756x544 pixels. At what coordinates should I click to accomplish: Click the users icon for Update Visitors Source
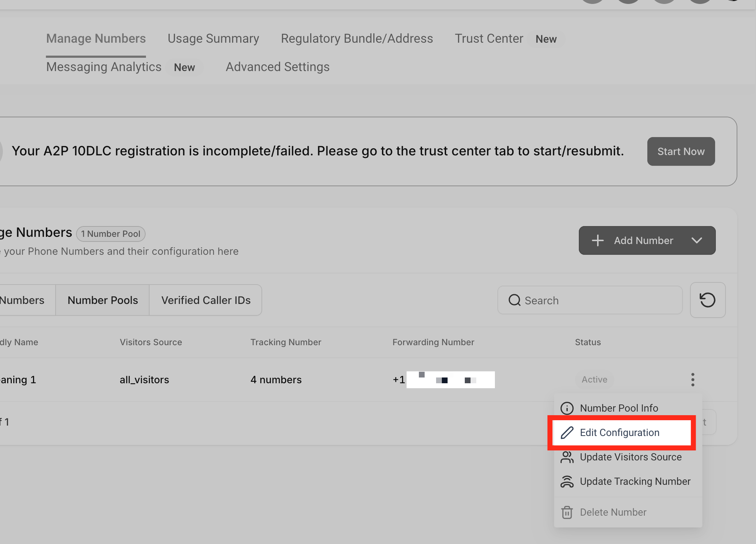point(567,457)
